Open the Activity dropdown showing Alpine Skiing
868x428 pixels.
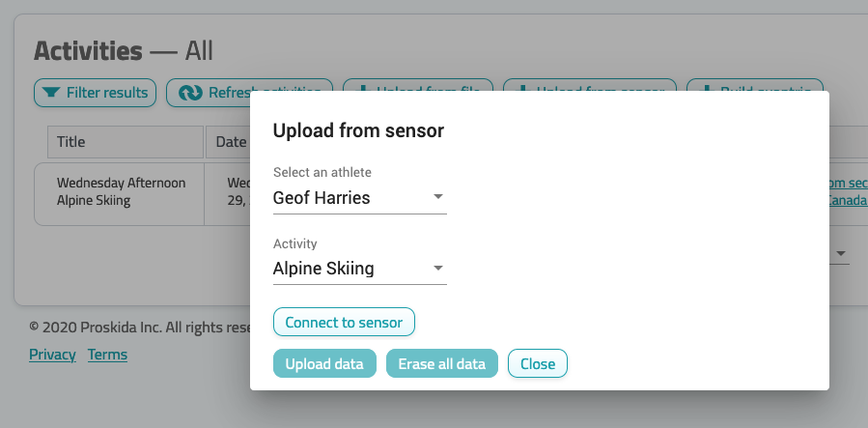pyautogui.click(x=360, y=269)
